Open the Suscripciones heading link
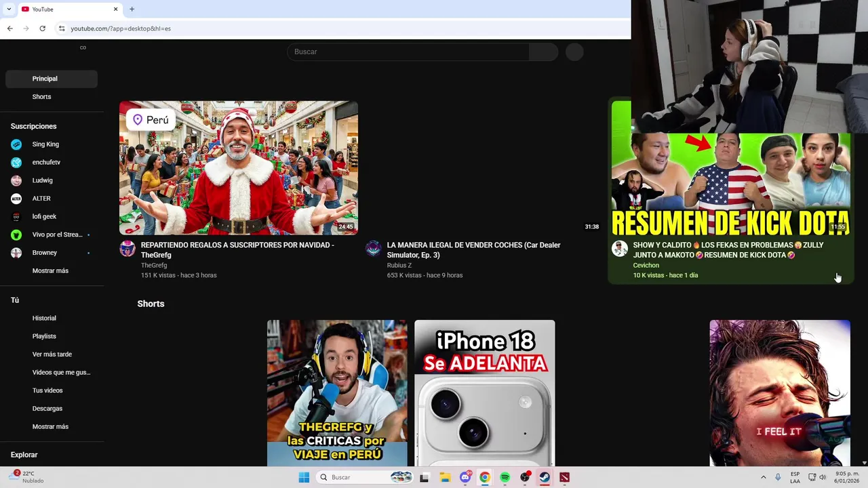 (x=34, y=126)
